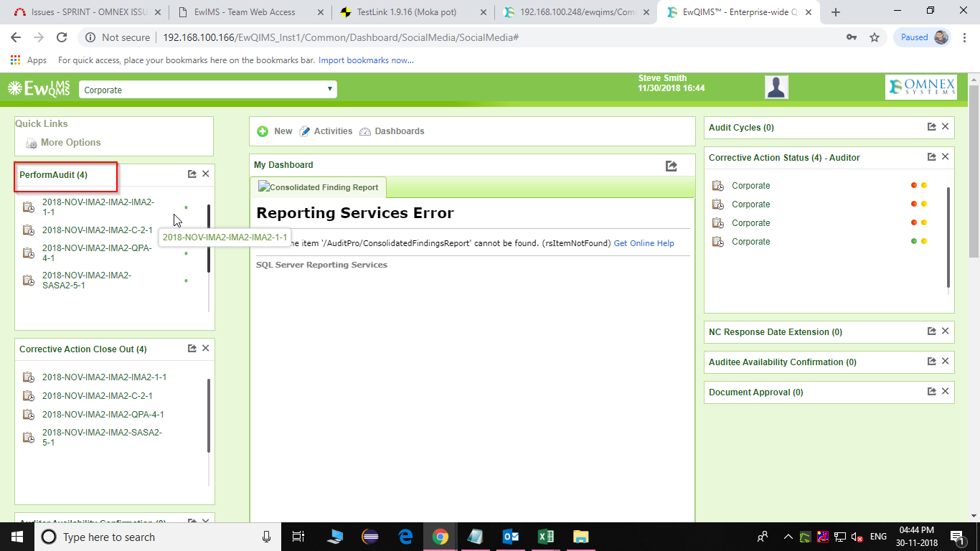The width and height of the screenshot is (980, 551).
Task: Open the Dashboards menu
Action: click(x=392, y=131)
